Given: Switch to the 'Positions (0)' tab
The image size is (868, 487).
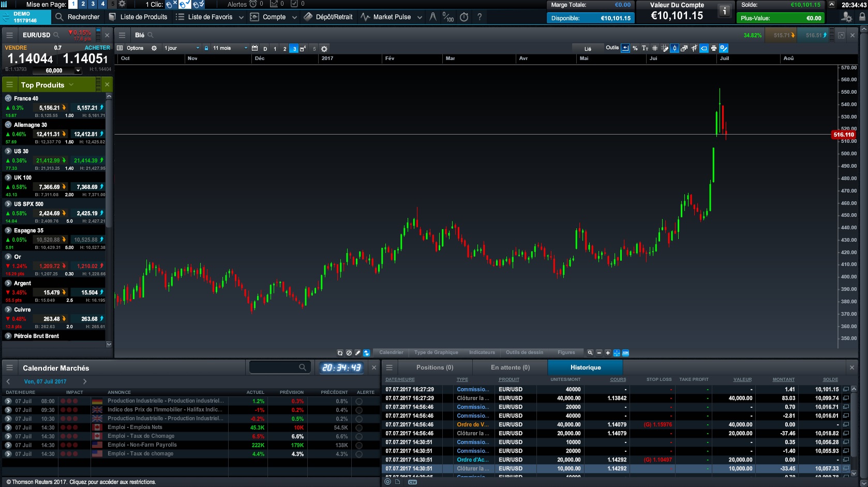Looking at the screenshot, I should tap(435, 367).
